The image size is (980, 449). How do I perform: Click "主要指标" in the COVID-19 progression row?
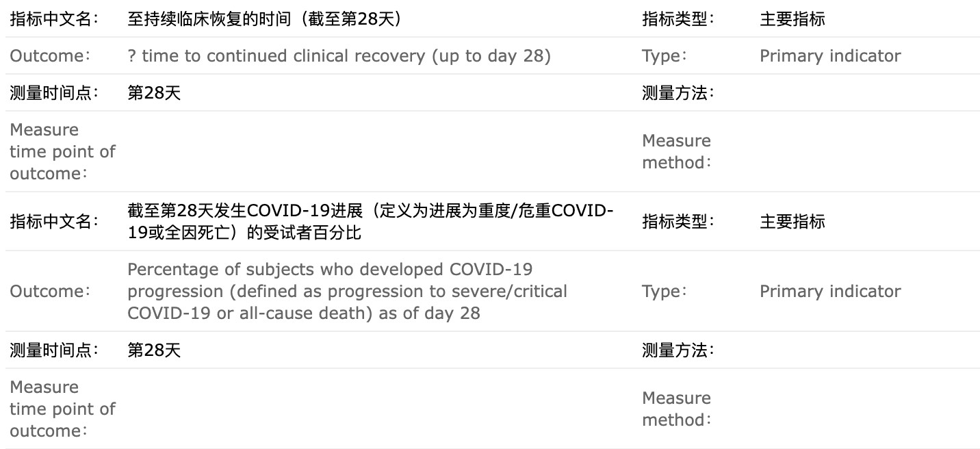point(792,221)
